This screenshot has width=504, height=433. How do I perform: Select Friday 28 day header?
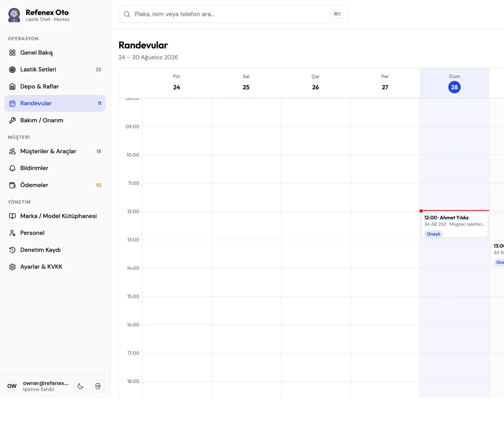click(x=454, y=83)
